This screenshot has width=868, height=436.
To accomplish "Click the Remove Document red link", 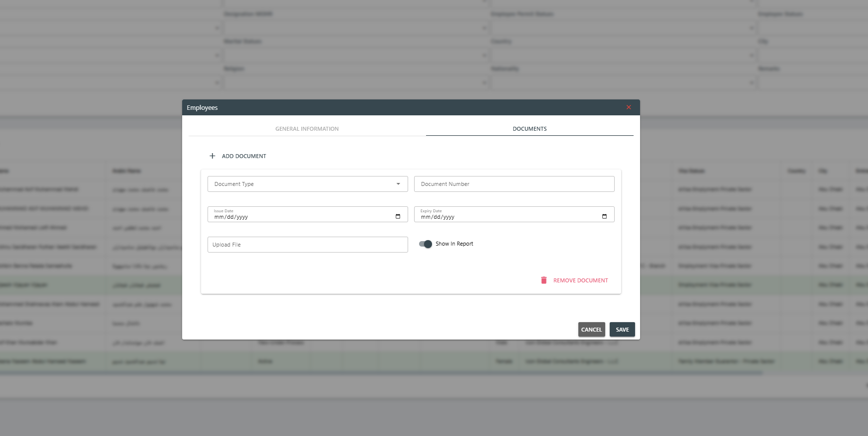I will coord(580,280).
